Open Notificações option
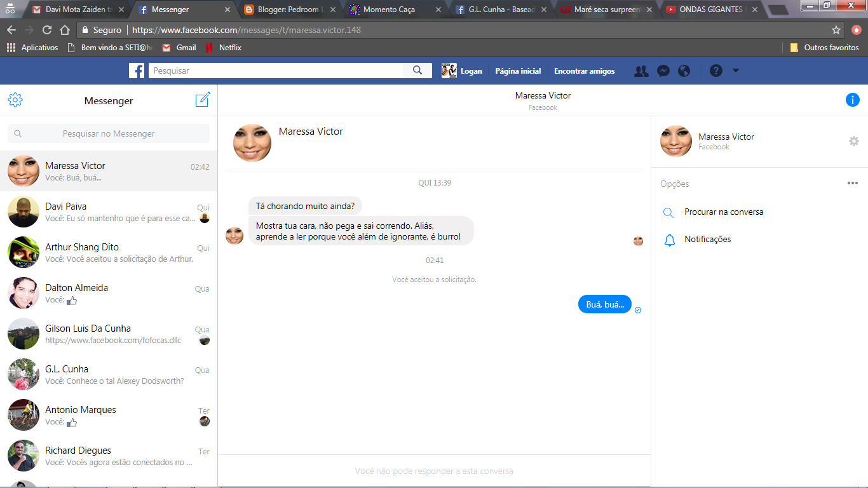868x488 pixels. click(x=708, y=239)
